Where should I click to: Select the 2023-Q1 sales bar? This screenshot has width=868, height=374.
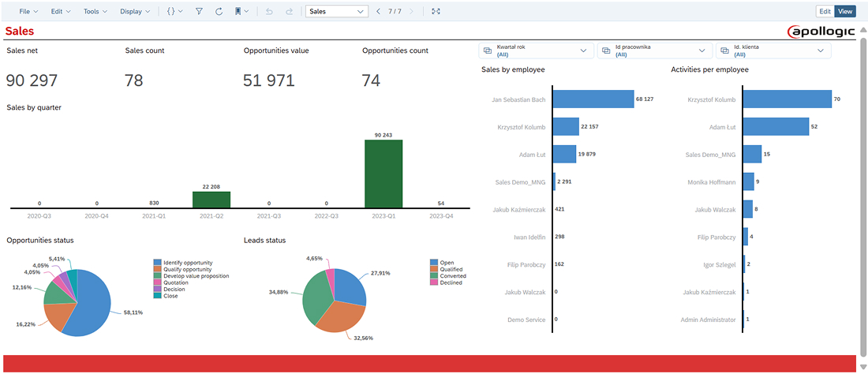(x=383, y=174)
